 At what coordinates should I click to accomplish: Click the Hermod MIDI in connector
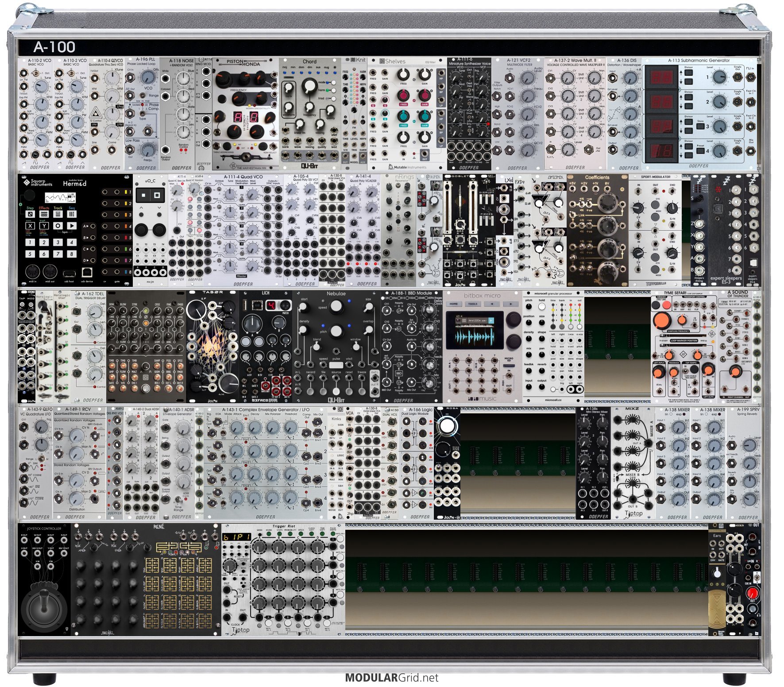33,271
